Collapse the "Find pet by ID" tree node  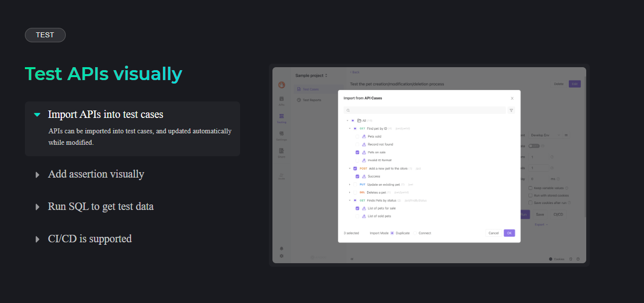pos(349,128)
